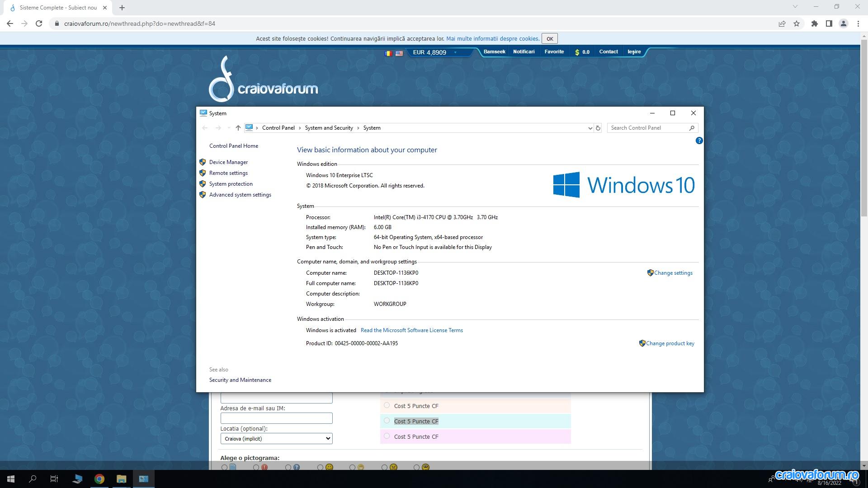
Task: Open a new browser tab
Action: [x=122, y=8]
